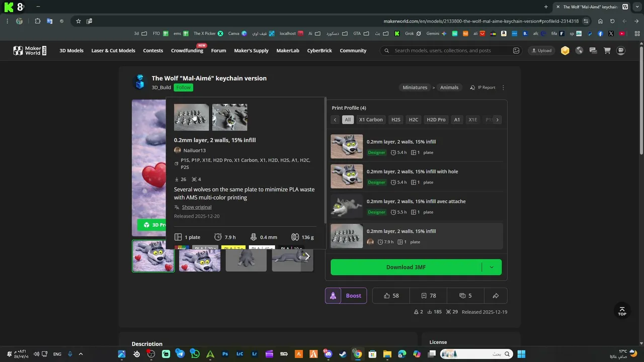Open the comments count 5

click(x=465, y=296)
